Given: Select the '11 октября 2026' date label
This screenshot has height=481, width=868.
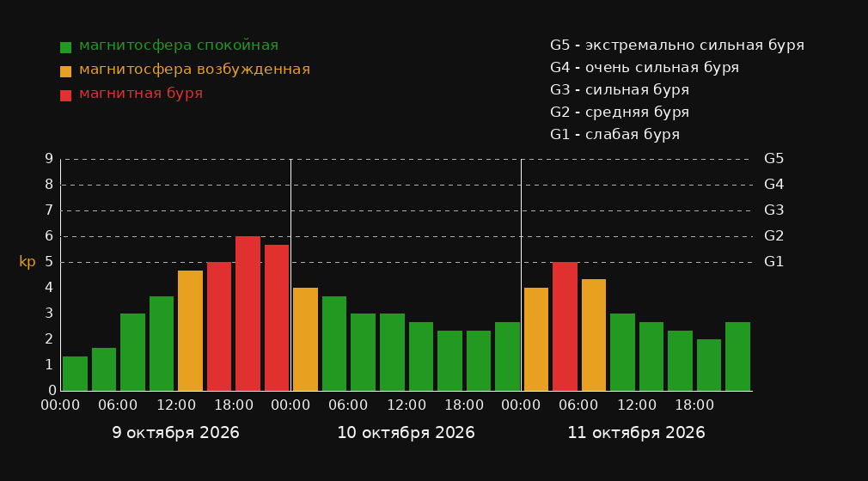Looking at the screenshot, I should pyautogui.click(x=637, y=433).
